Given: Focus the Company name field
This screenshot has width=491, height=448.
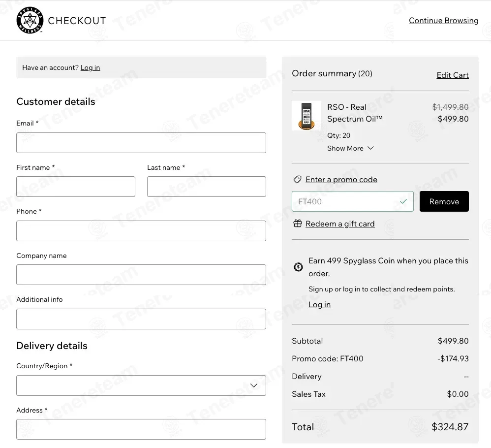Looking at the screenshot, I should tap(141, 275).
